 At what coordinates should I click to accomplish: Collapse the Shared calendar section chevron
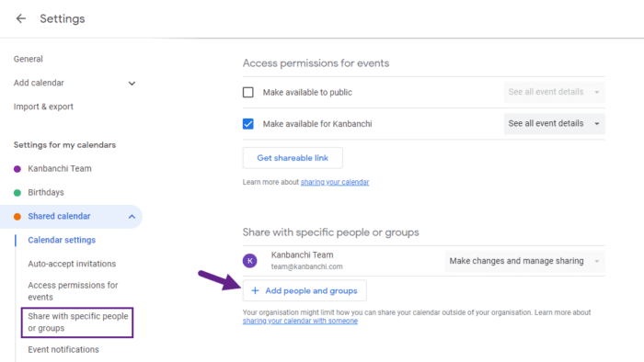132,217
